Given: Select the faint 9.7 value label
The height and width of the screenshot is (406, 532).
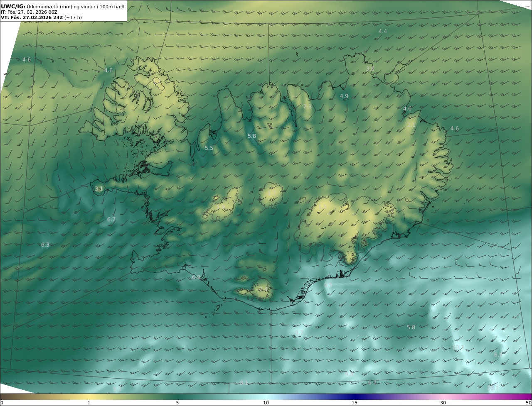Looking at the screenshot, I should click(298, 333).
